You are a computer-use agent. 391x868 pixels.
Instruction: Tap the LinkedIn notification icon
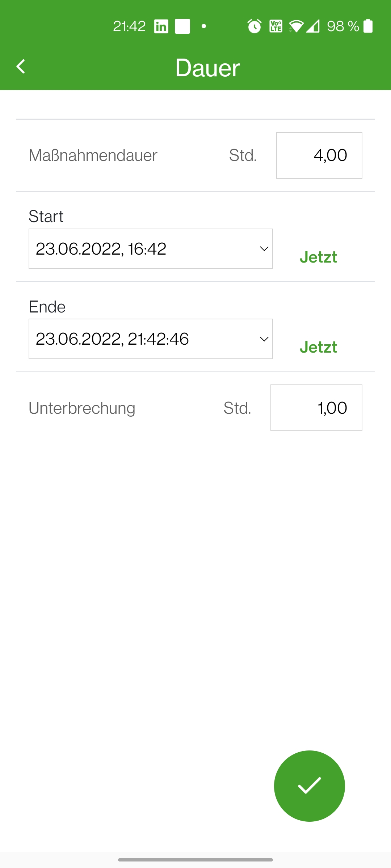(161, 26)
